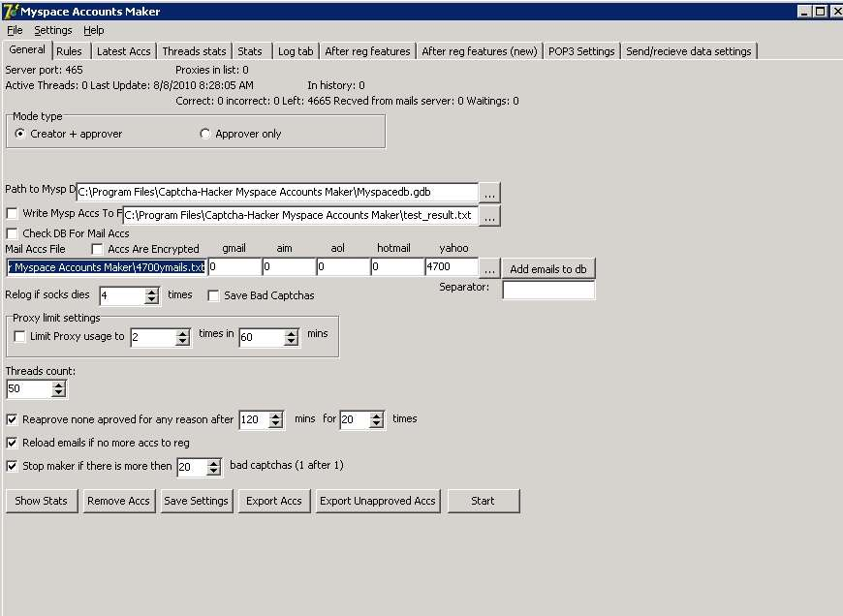
Task: Click the Save Settings button
Action: [197, 501]
